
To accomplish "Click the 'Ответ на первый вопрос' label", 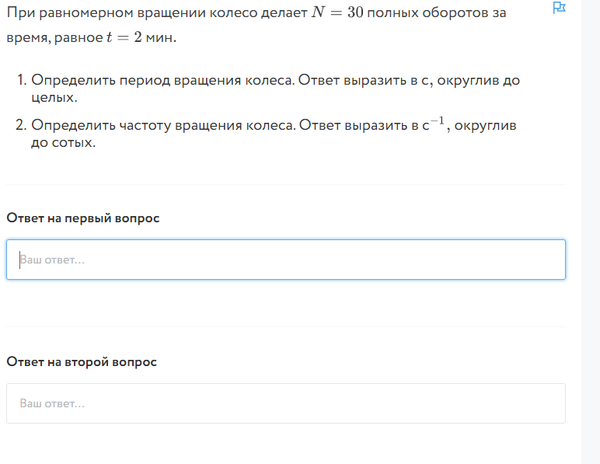I will (x=83, y=218).
